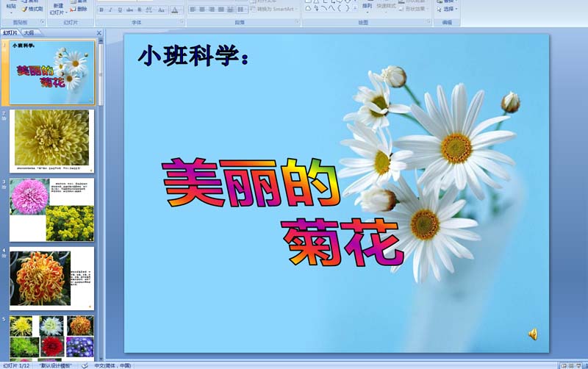Select the left brace shape
This screenshot has width=588, height=369.
[340, 8]
